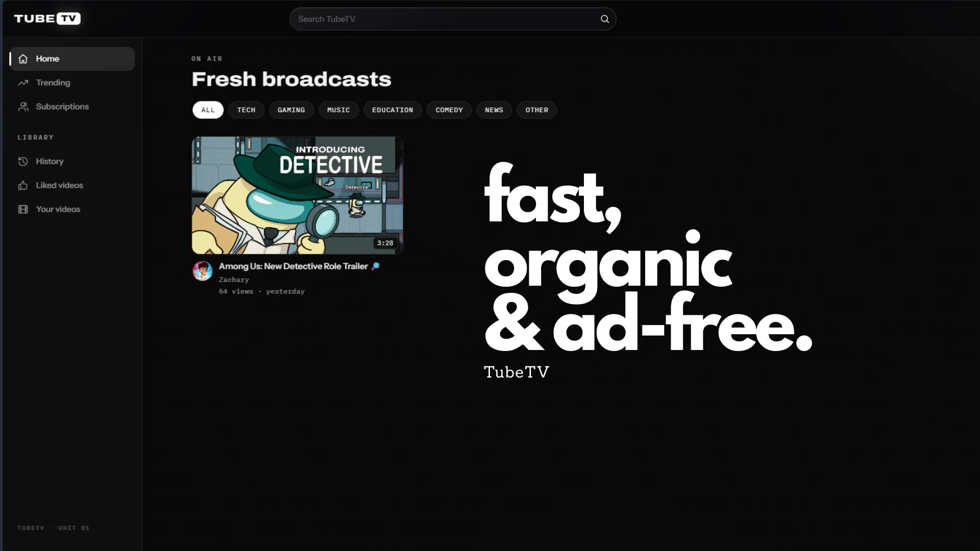Open Your videos page
This screenshot has height=551, width=980.
pos(72,209)
